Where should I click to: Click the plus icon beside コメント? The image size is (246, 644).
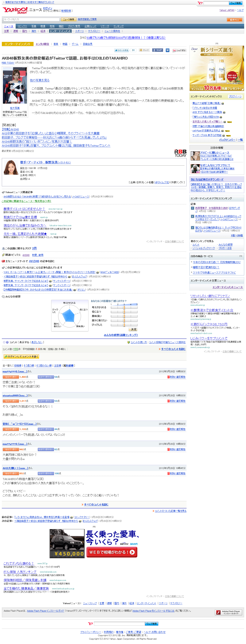point(4,342)
